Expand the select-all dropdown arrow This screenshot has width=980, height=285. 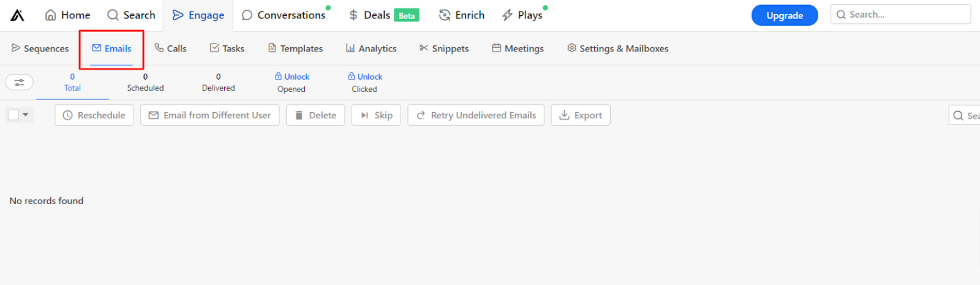26,115
